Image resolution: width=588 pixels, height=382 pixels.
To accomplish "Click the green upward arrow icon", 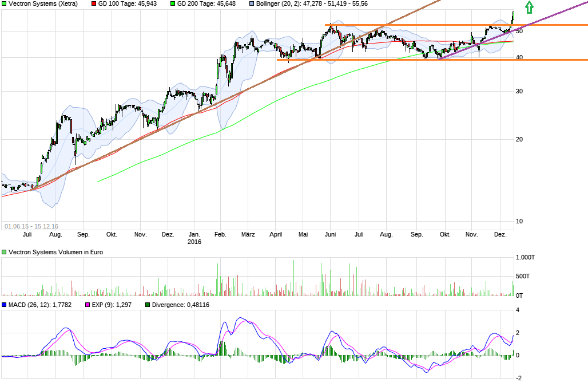I will (x=530, y=7).
